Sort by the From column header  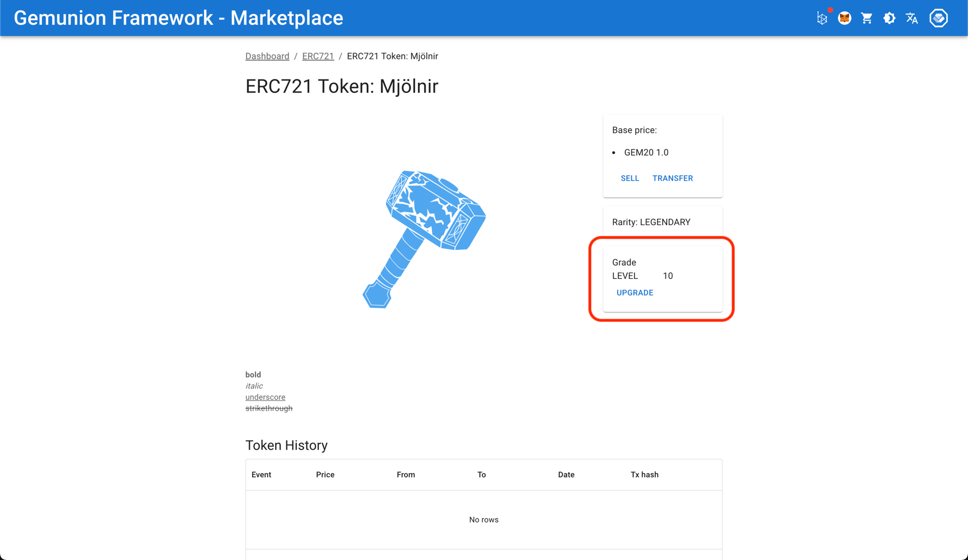[406, 474]
